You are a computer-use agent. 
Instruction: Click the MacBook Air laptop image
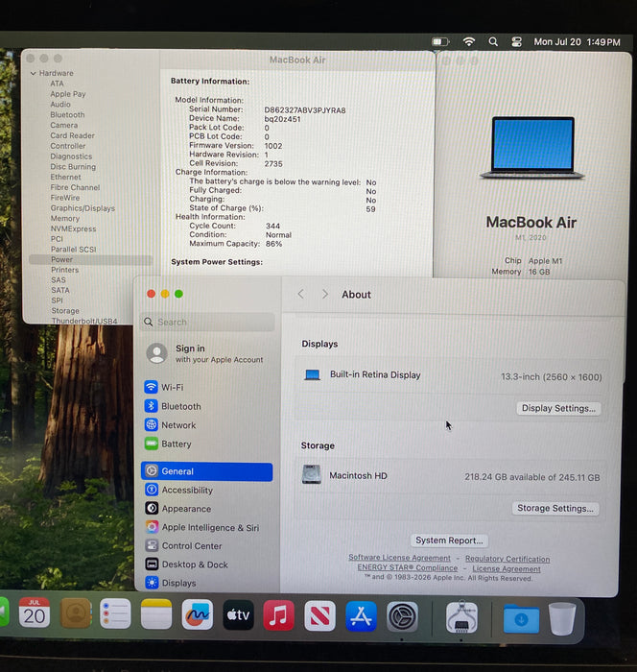click(x=531, y=148)
